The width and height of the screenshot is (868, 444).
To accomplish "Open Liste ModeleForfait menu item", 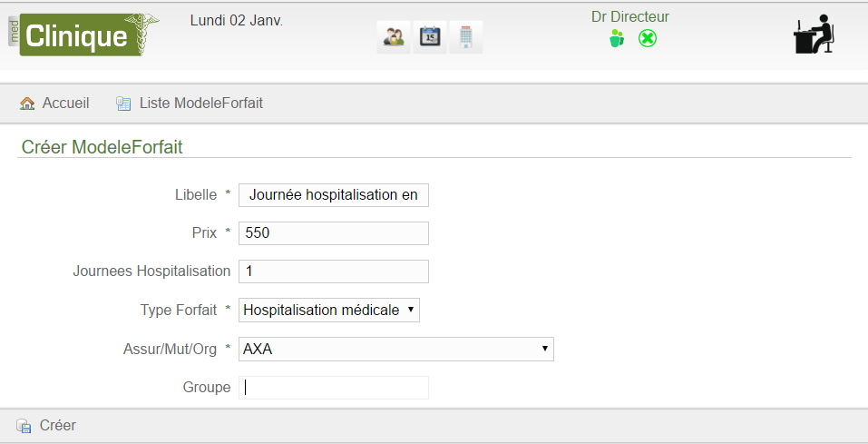I will pos(201,104).
